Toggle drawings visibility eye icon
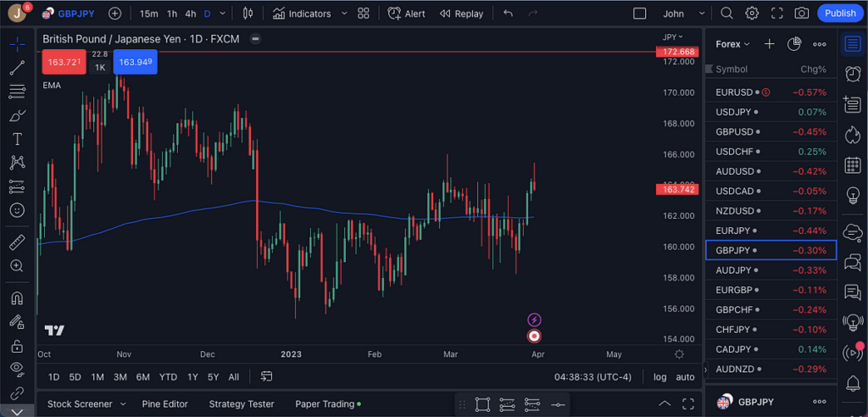 [x=17, y=368]
